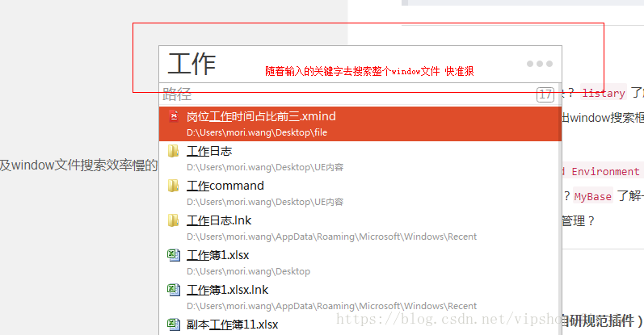The width and height of the screenshot is (644, 335).
Task: Click the xmind file icon
Action: tap(174, 116)
